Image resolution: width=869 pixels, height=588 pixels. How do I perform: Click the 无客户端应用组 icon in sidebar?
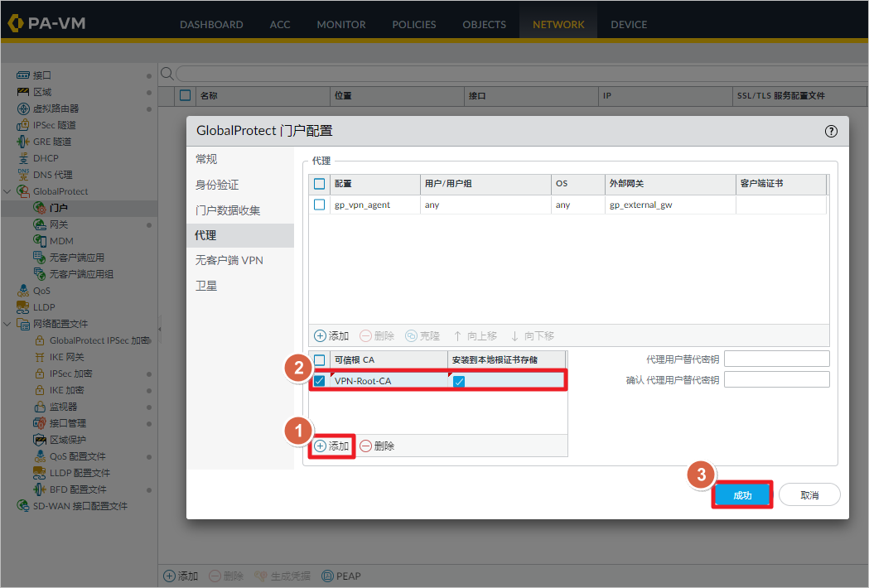[39, 274]
